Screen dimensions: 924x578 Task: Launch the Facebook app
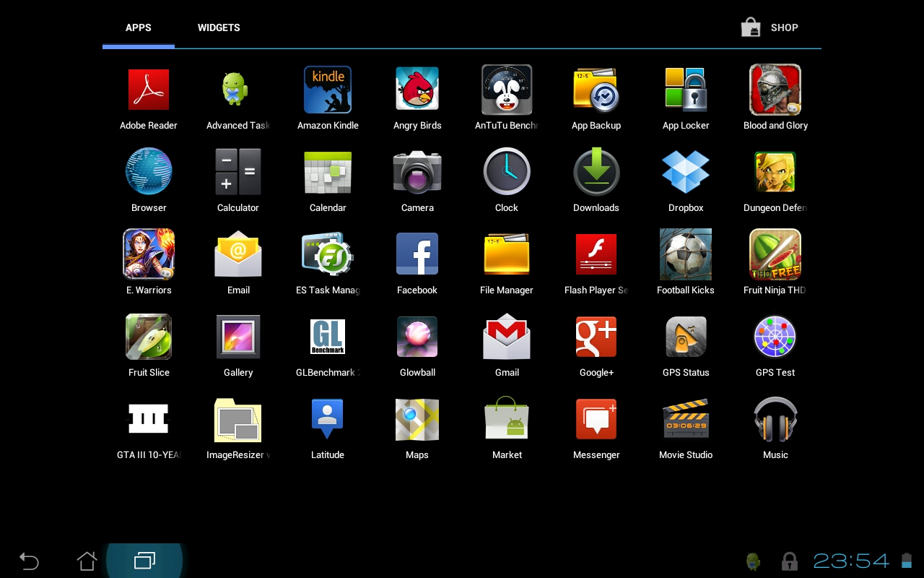point(417,254)
